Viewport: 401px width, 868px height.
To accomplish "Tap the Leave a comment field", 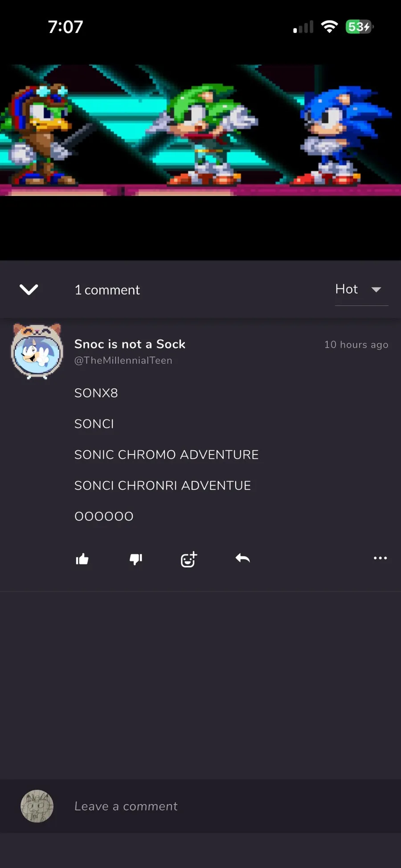I will (223, 806).
